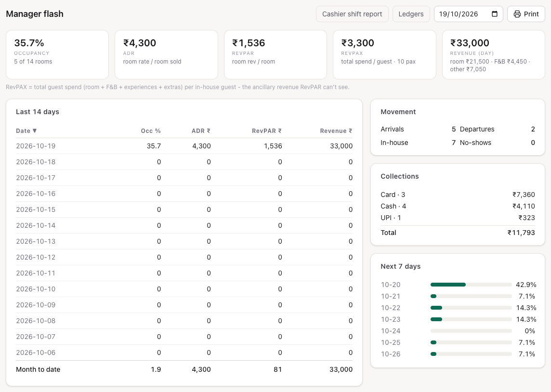551x392 pixels.
Task: Click the Next 7 days heading
Action: click(401, 266)
